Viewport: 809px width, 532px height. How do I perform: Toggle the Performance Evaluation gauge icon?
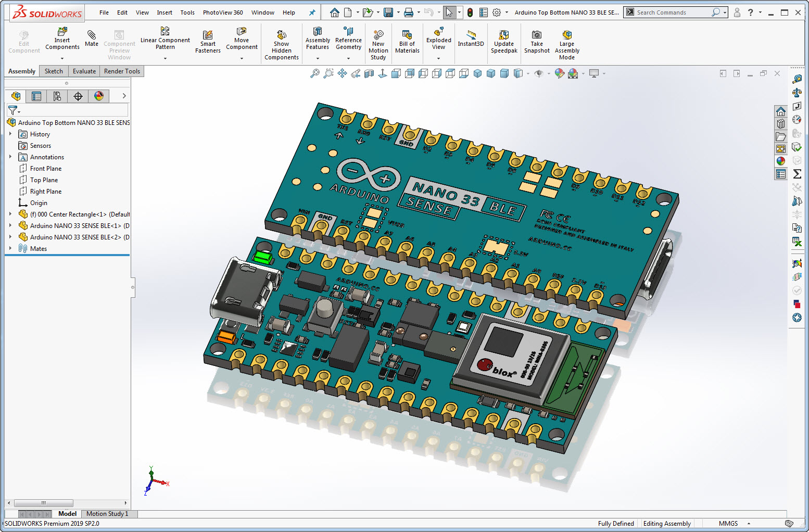click(797, 120)
